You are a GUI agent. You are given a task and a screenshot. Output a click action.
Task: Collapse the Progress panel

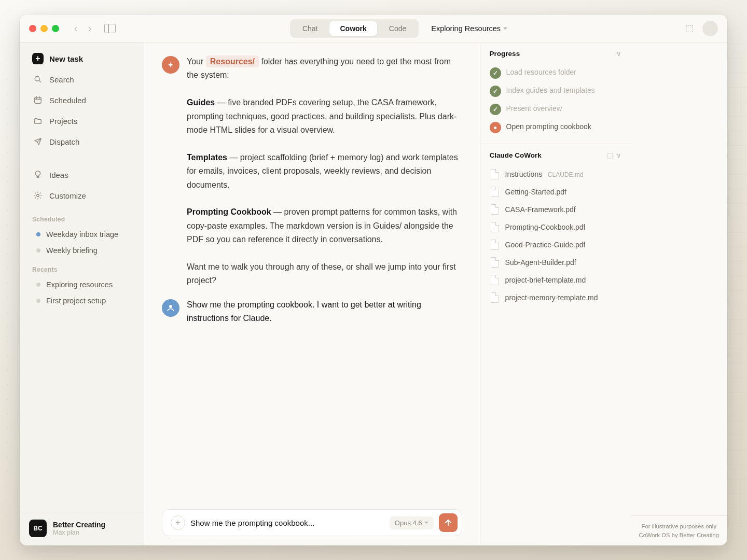pos(618,53)
